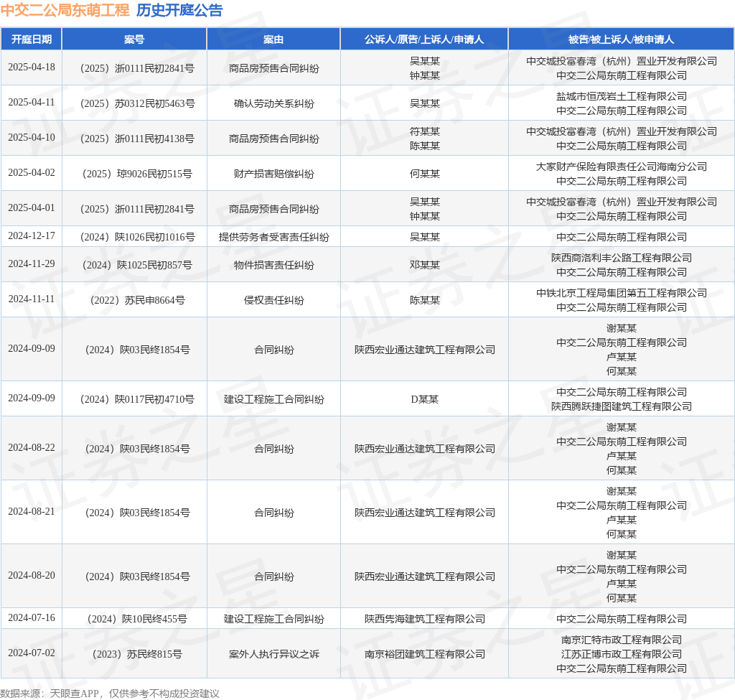The width and height of the screenshot is (735, 700).
Task: Click case number (2022)苏民申8664号
Action: click(137, 301)
